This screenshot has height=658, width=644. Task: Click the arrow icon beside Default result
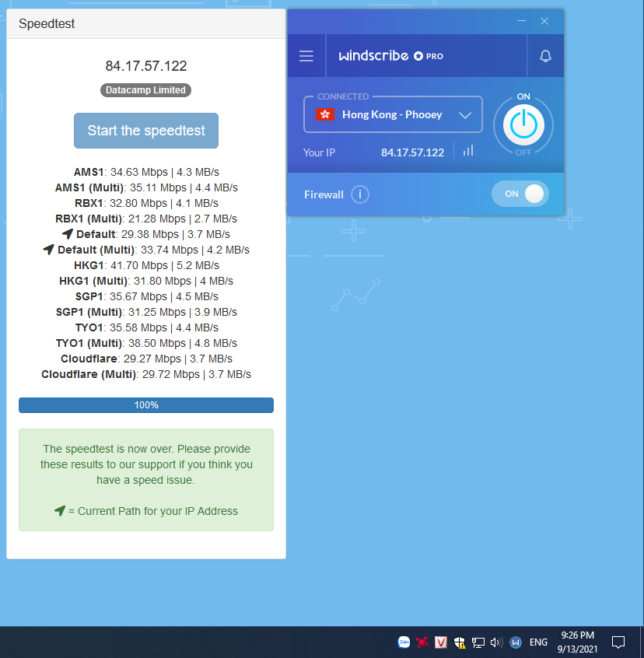68,234
